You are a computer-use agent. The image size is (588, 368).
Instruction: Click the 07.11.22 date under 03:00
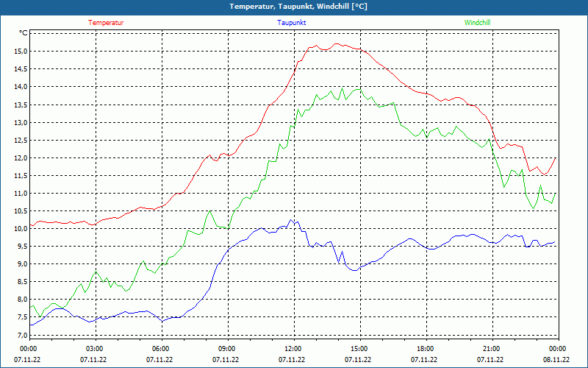click(x=93, y=360)
